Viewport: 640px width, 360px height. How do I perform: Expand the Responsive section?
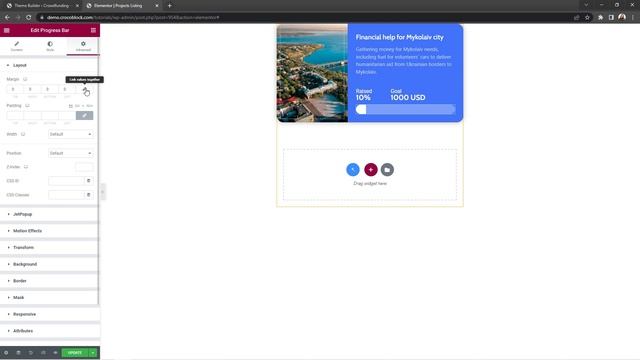(49, 314)
